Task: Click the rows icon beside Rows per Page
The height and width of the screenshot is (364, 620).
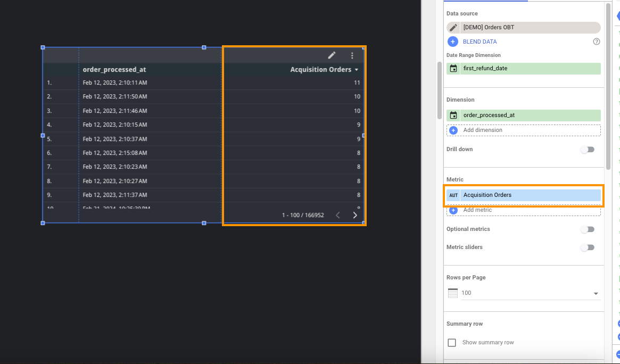Action: click(453, 293)
